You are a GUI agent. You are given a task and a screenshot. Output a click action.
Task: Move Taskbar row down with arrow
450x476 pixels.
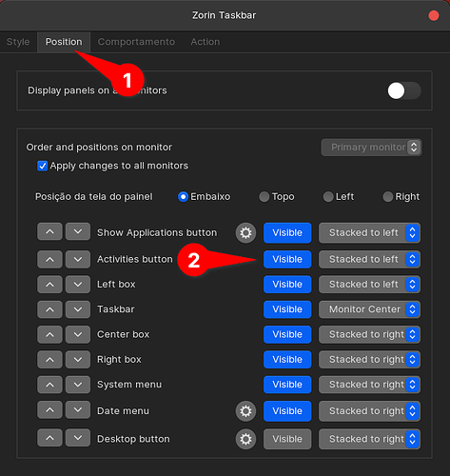click(78, 309)
